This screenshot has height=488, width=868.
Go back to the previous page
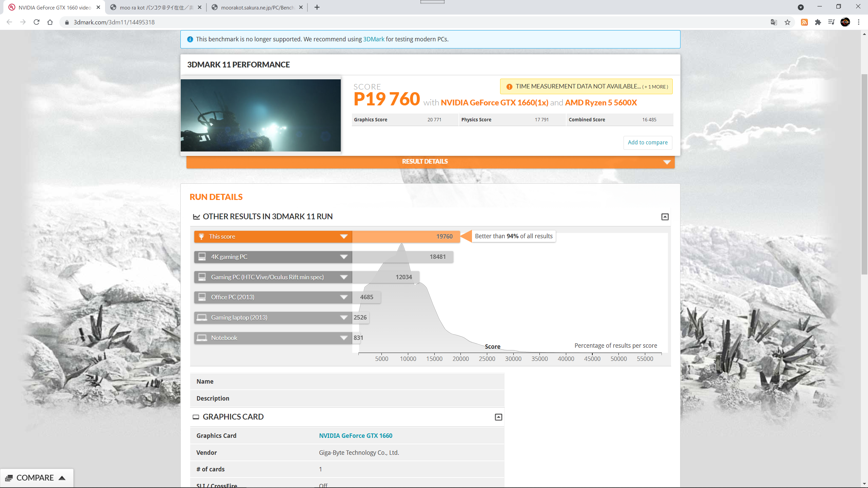(9, 22)
